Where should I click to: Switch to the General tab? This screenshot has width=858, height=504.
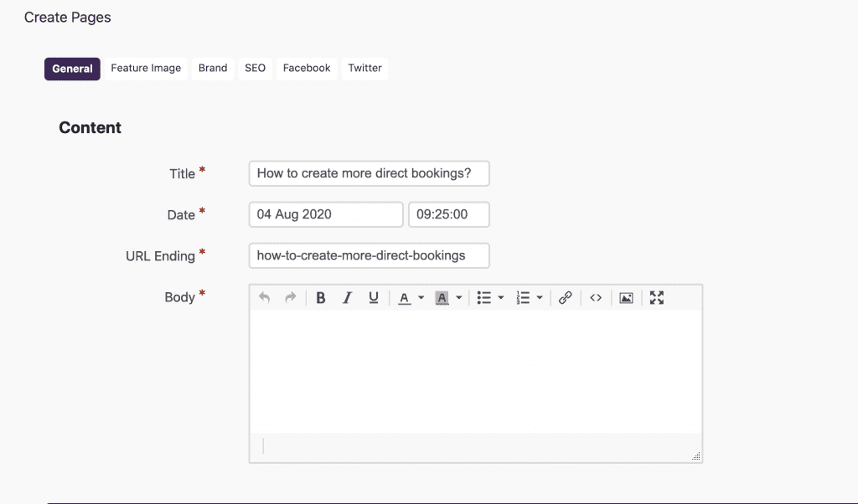point(72,69)
